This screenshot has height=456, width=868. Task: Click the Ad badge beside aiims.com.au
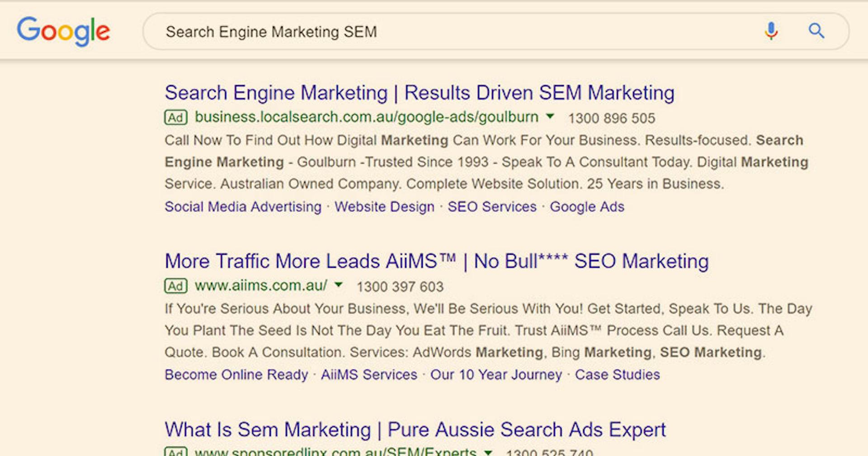(176, 286)
